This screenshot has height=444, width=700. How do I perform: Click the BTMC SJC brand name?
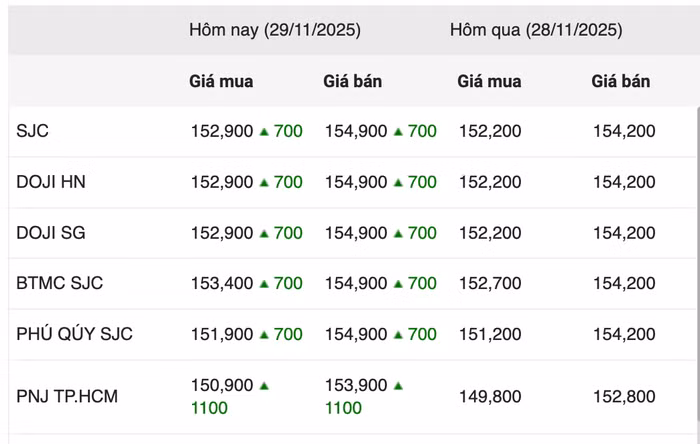(x=60, y=284)
